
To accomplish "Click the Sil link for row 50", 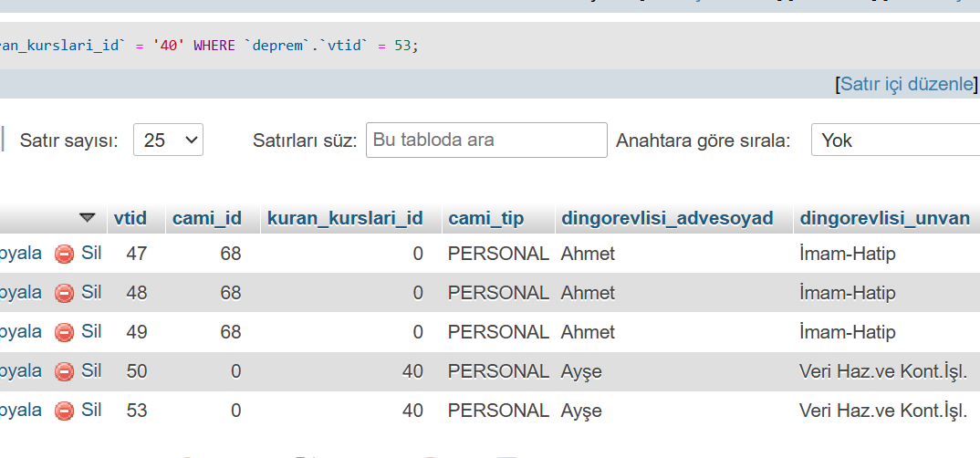I will (x=91, y=371).
